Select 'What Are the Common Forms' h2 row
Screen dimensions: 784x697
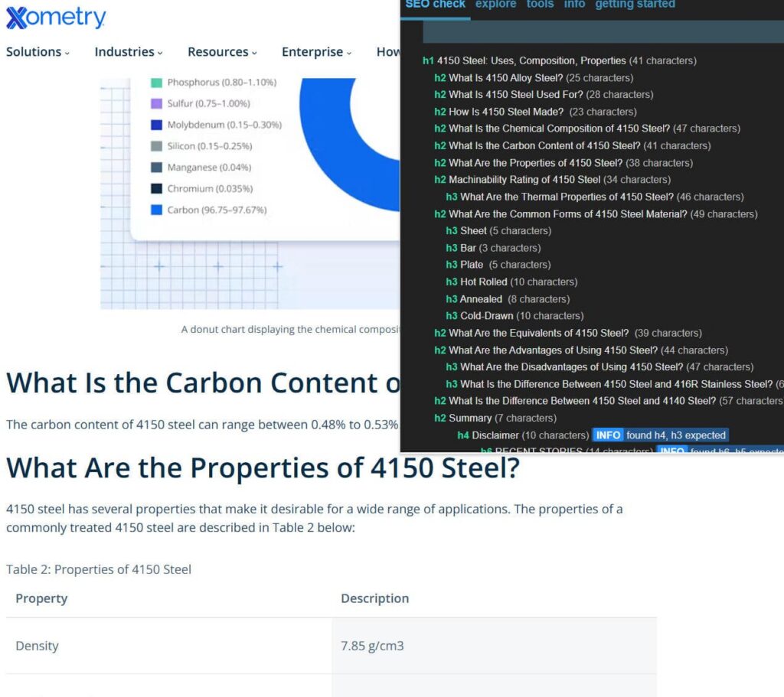coord(595,214)
